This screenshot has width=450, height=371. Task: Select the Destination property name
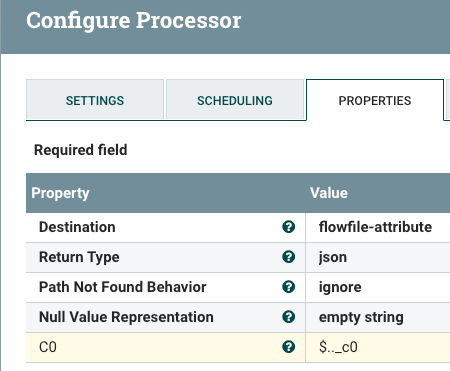tap(77, 227)
